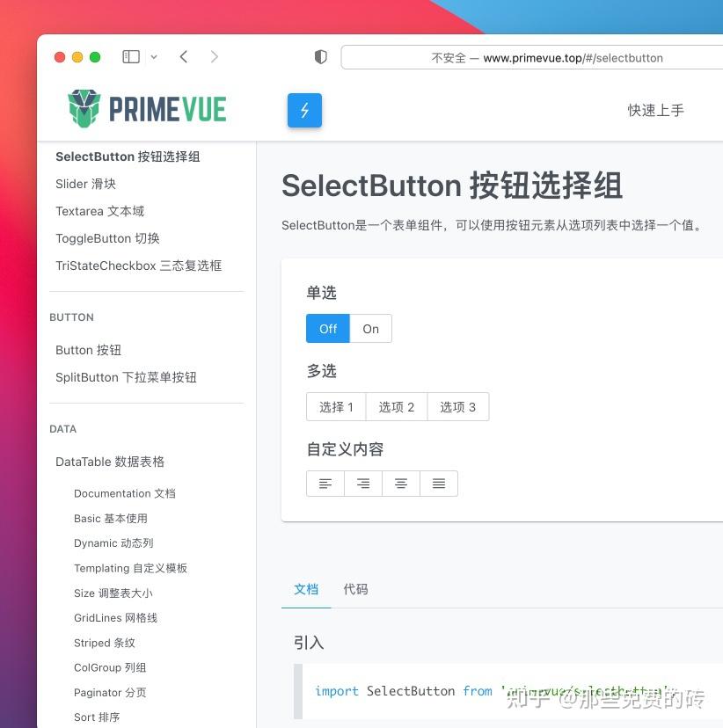This screenshot has height=728, width=723.
Task: Click the Safari shield privacy icon
Action: (321, 56)
